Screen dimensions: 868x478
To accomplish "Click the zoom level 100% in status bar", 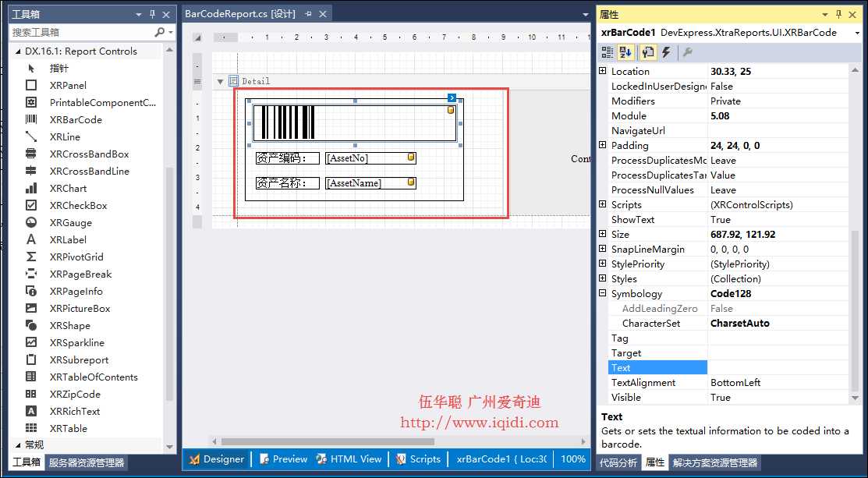I will [x=573, y=459].
